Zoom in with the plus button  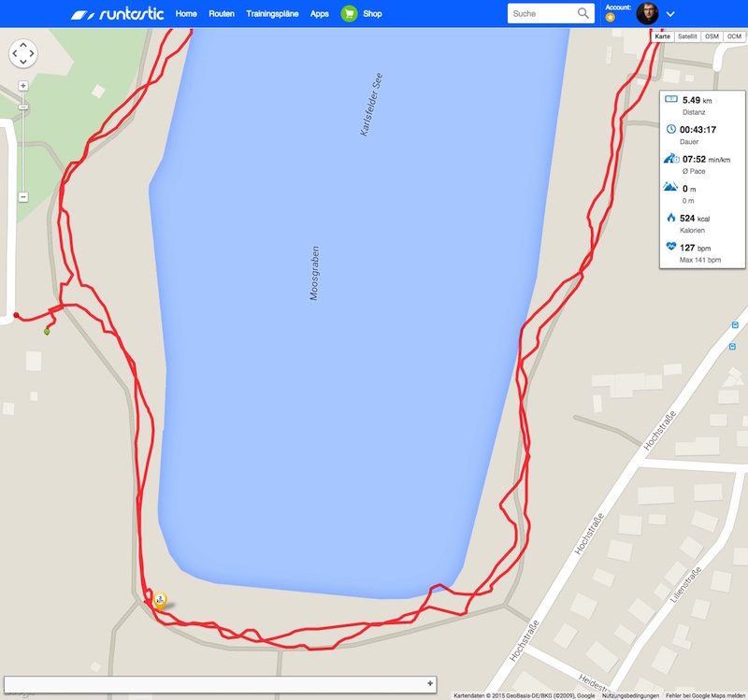[x=22, y=86]
